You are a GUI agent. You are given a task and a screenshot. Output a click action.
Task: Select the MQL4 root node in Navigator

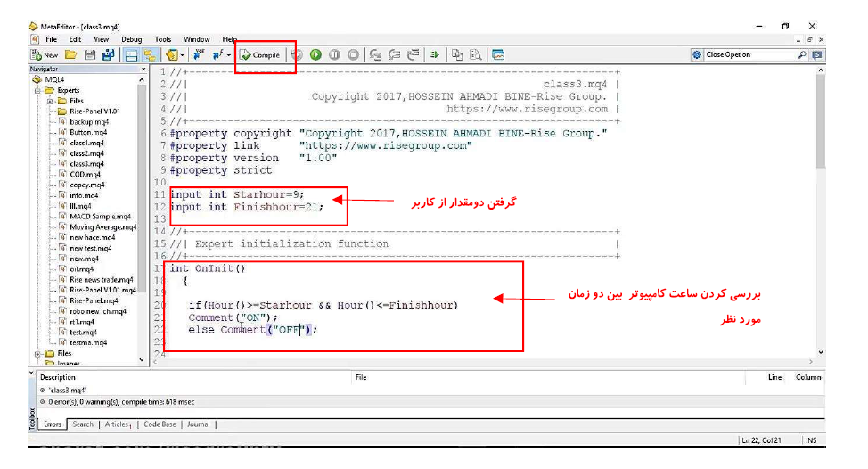coord(54,79)
